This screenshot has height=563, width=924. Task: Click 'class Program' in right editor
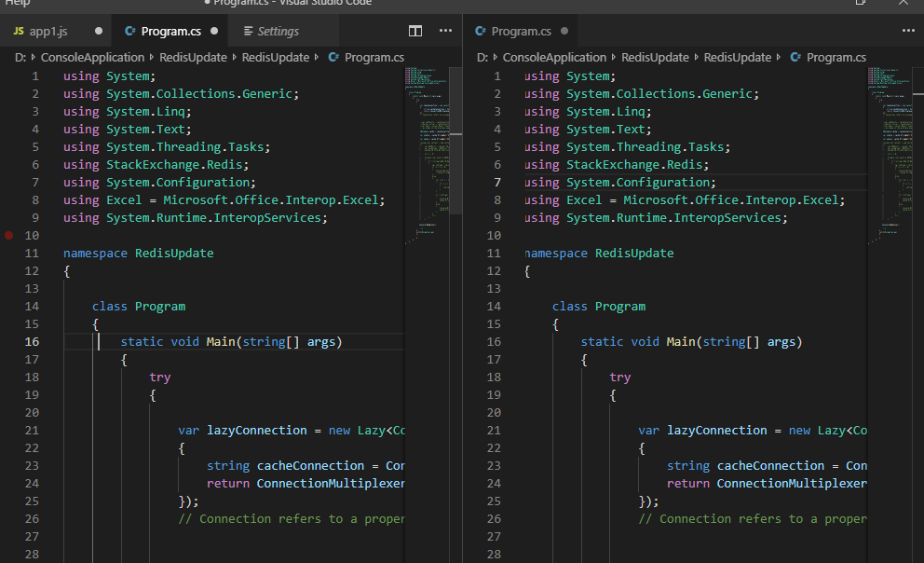coord(599,306)
